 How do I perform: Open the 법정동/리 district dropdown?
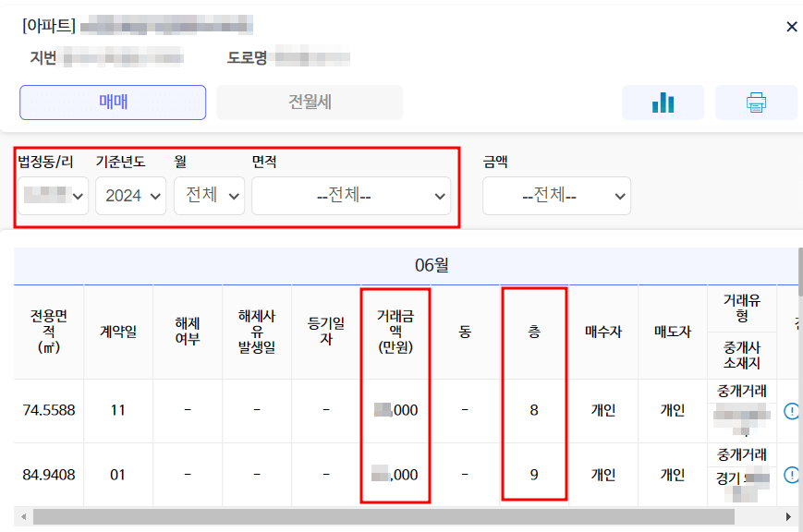click(x=53, y=196)
